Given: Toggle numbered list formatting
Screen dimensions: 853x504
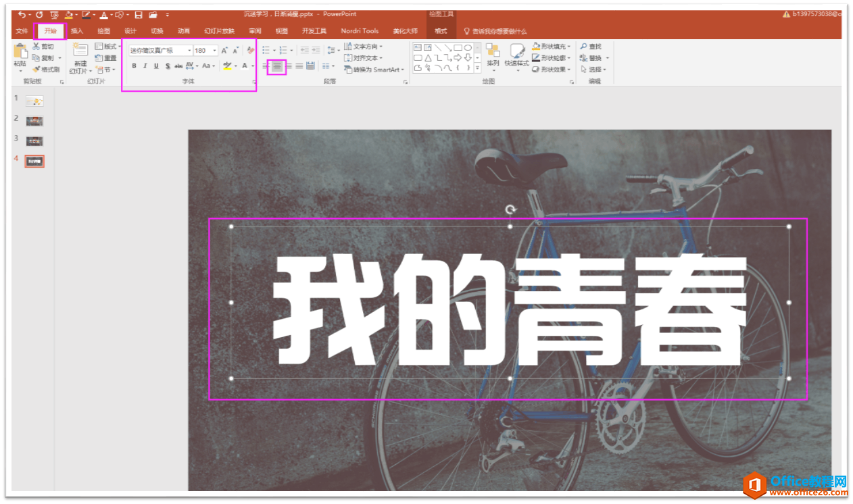Looking at the screenshot, I should [283, 49].
